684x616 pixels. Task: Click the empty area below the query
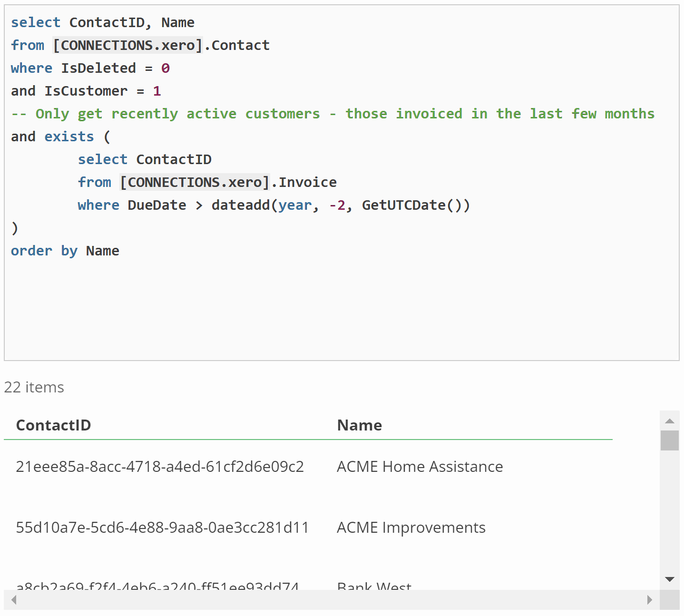tap(333, 309)
